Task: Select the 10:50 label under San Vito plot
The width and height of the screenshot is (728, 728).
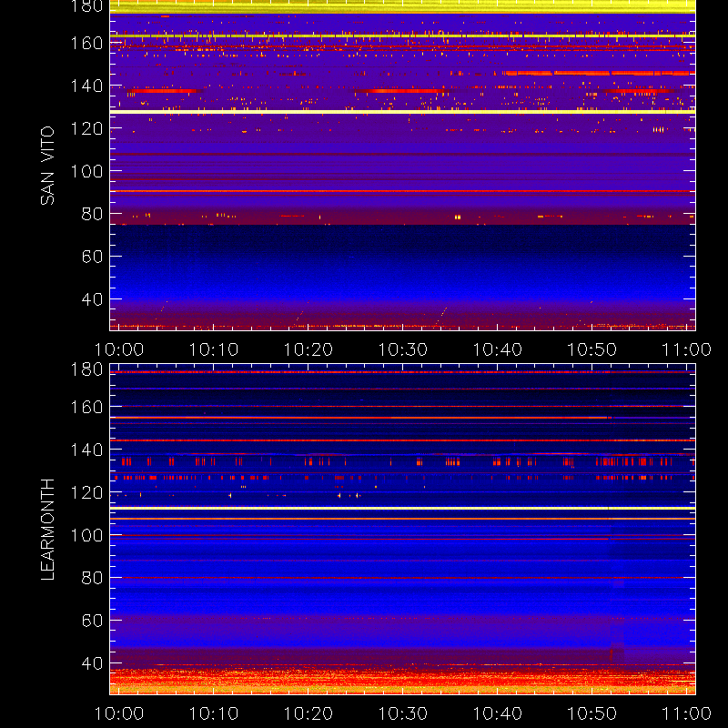Action: click(x=592, y=349)
